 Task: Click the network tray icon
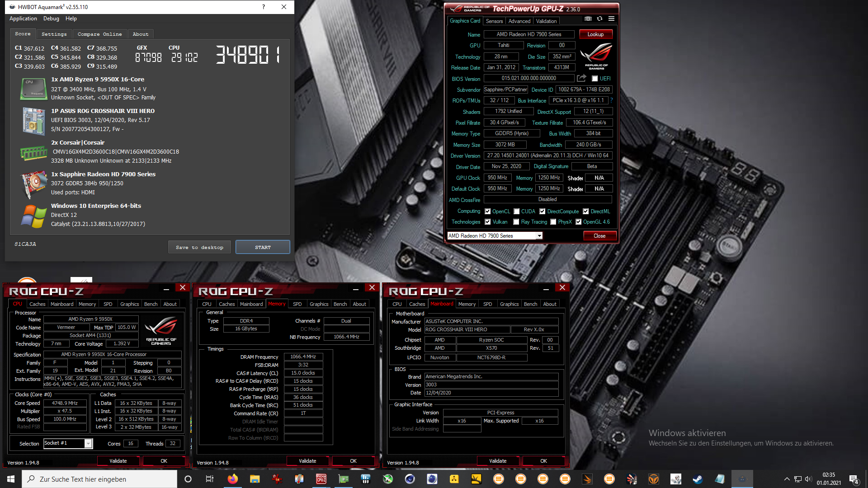click(x=797, y=479)
